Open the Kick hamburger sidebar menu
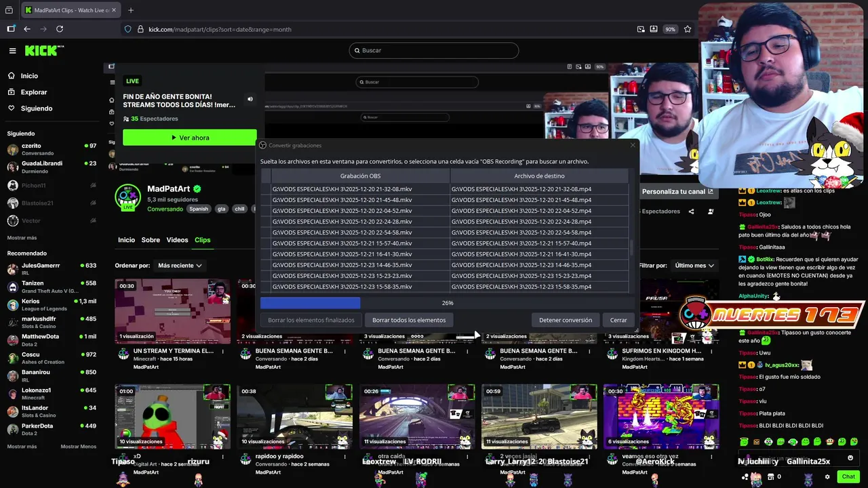This screenshot has width=868, height=488. [12, 51]
